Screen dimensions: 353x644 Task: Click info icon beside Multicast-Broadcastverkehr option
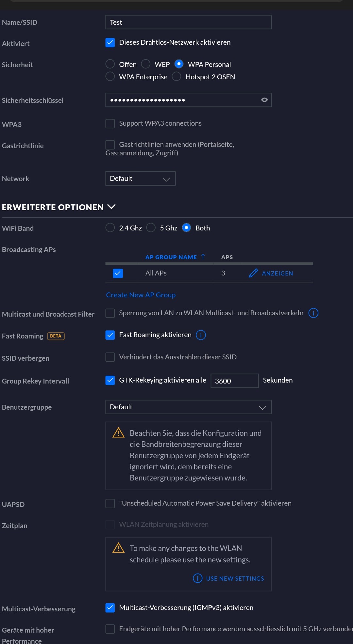313,313
